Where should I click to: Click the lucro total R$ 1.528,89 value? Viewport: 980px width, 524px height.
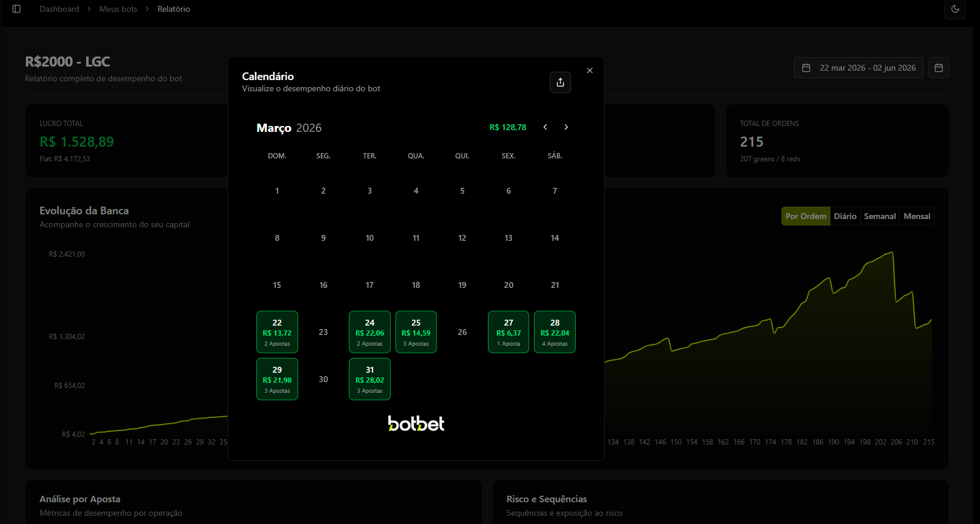point(77,142)
